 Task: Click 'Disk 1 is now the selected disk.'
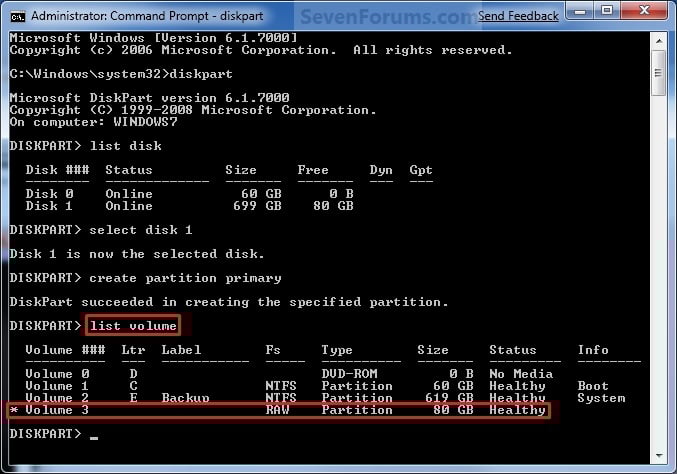pyautogui.click(x=137, y=253)
